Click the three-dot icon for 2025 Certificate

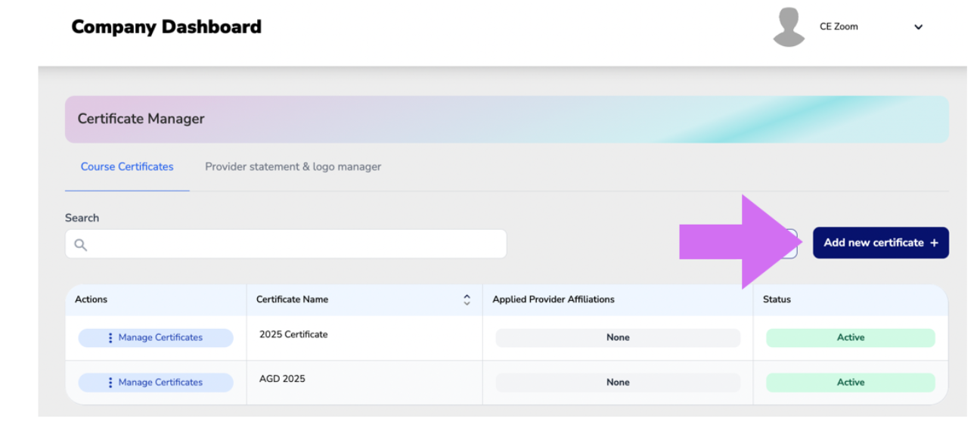[110, 338]
